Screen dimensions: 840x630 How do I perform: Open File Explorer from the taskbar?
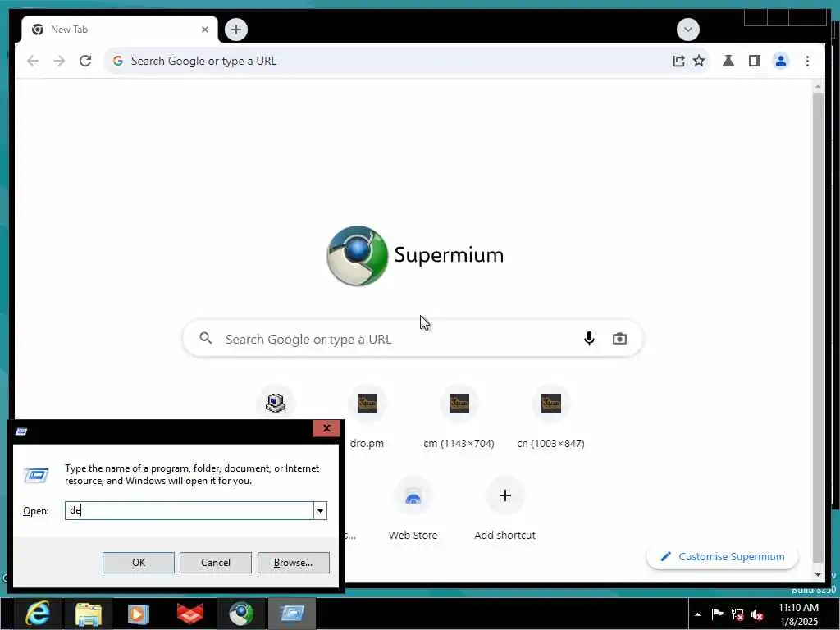(89, 614)
